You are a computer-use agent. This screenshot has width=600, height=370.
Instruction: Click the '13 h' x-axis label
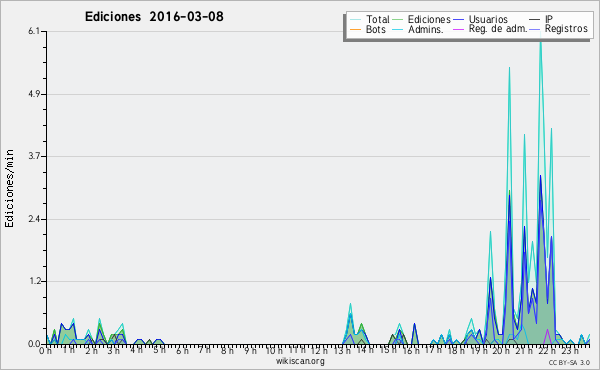pyautogui.click(x=342, y=351)
